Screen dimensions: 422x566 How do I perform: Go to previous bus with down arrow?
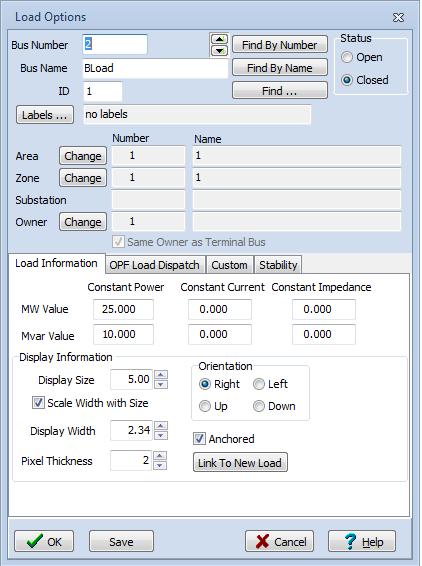219,51
